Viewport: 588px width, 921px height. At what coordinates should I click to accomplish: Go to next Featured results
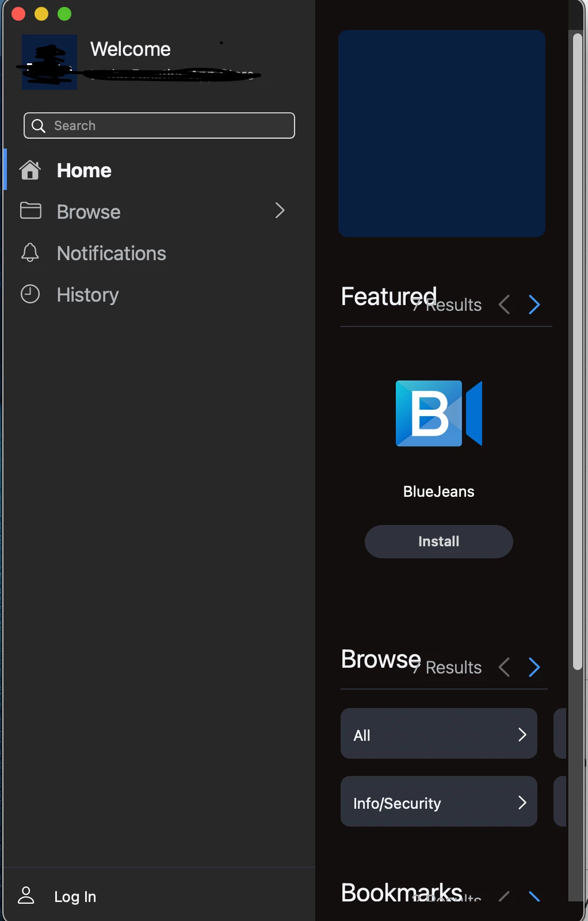tap(534, 305)
